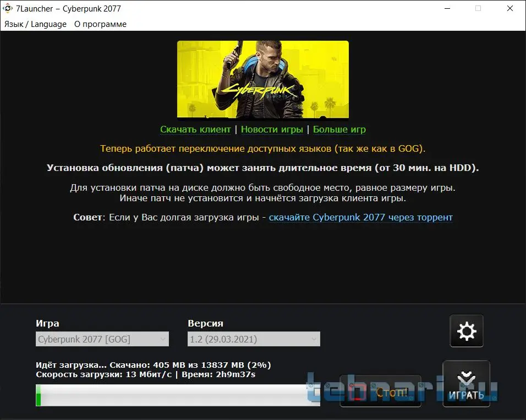Open the settings gear button

[466, 331]
